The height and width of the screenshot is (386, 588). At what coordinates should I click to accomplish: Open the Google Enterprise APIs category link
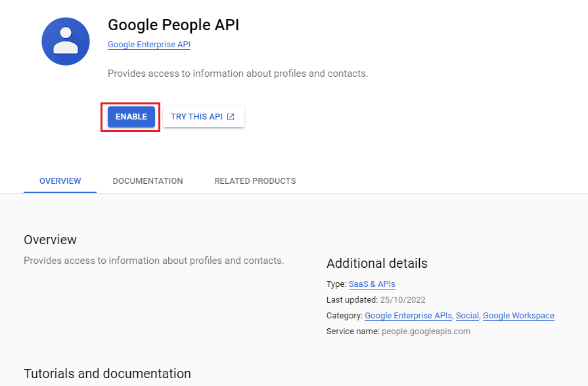(x=409, y=316)
